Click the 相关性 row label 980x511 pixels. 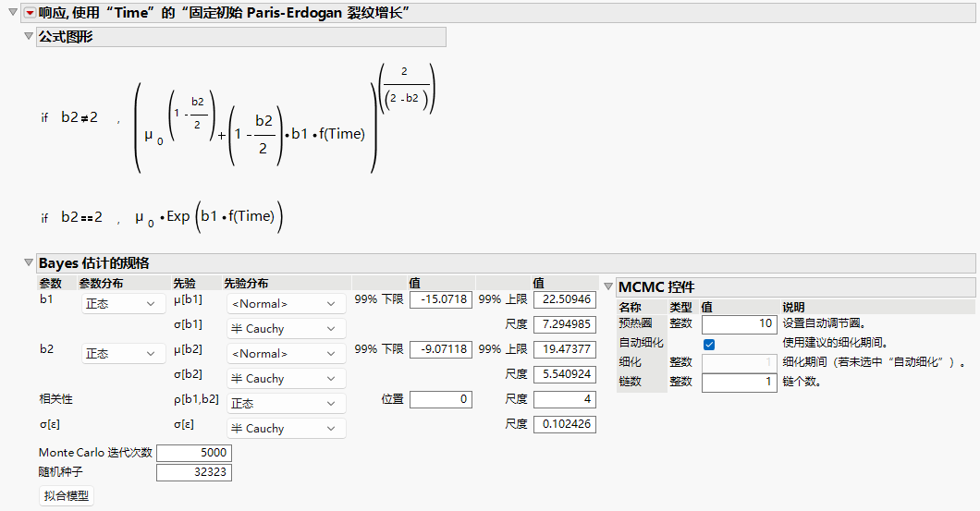click(x=56, y=399)
